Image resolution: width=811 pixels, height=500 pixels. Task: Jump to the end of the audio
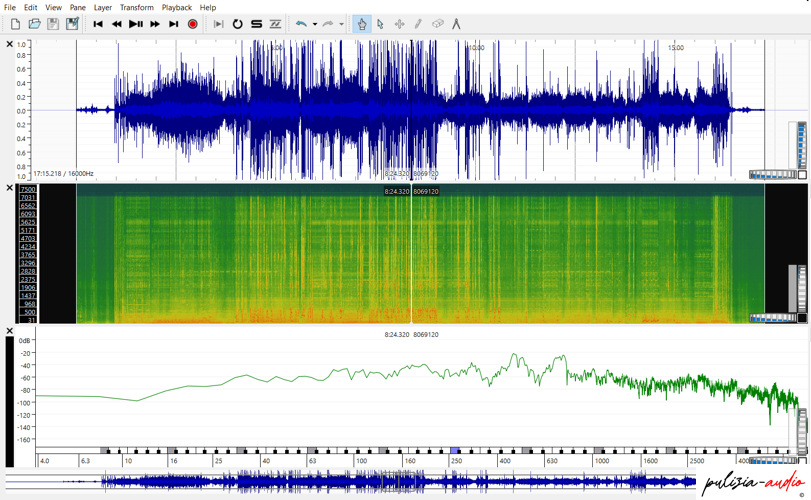174,24
